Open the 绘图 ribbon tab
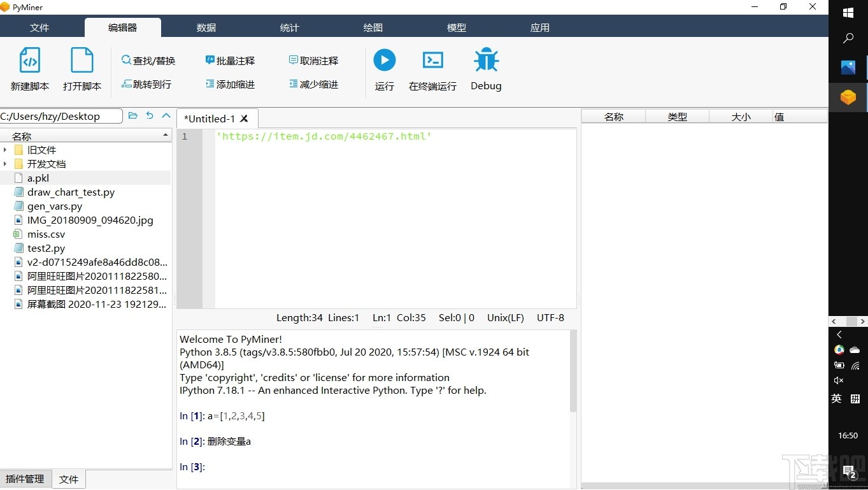Screen dimensions: 868x490 (373, 27)
